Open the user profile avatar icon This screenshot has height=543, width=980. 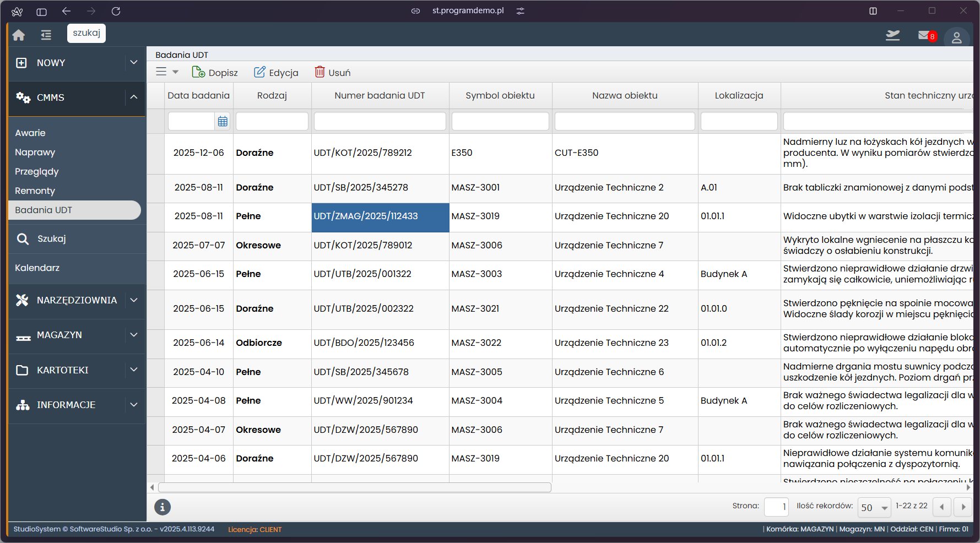[x=956, y=37]
